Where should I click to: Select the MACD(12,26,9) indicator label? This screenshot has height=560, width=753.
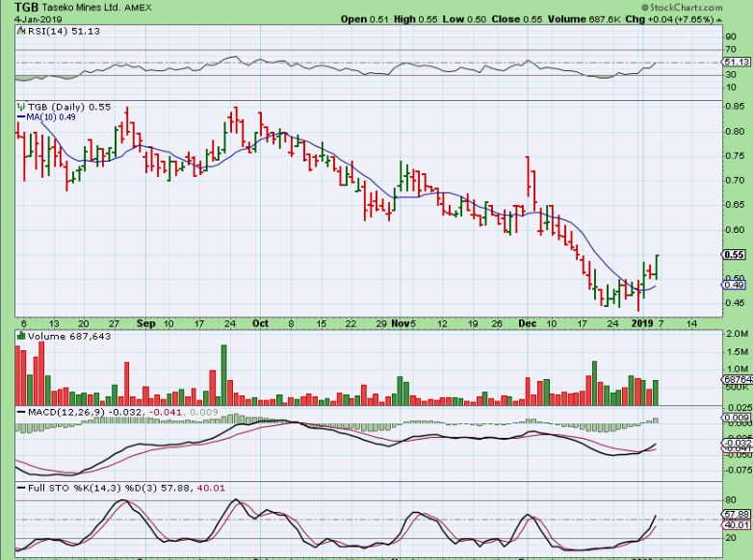[x=56, y=412]
